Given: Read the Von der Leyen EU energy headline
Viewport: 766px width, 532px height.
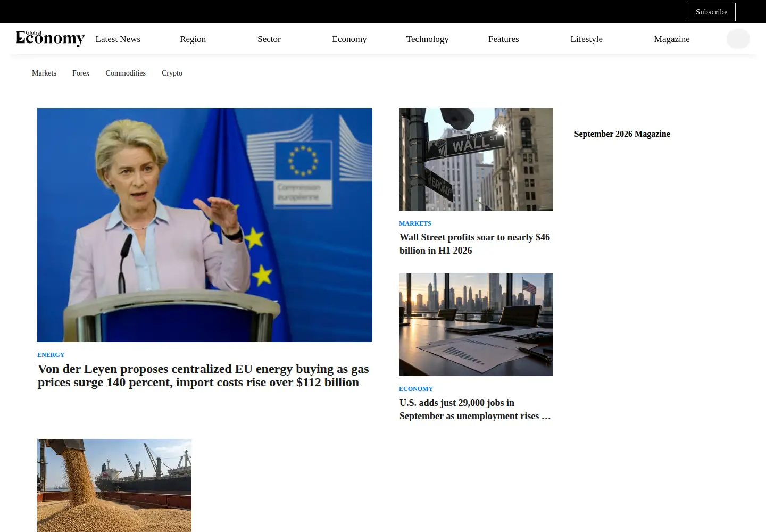Looking at the screenshot, I should pyautogui.click(x=203, y=376).
